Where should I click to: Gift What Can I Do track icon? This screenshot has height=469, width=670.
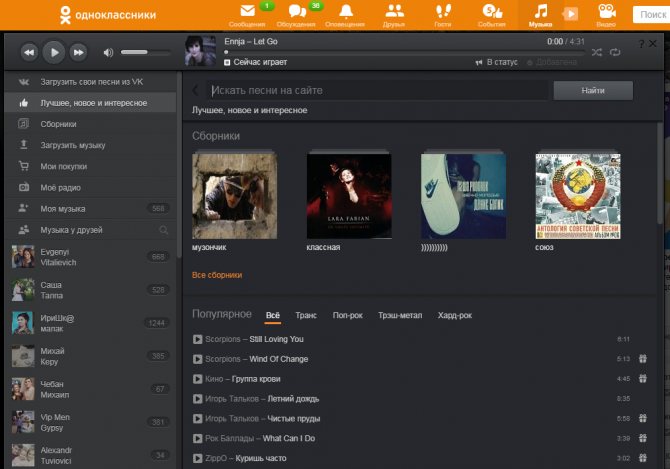point(643,438)
